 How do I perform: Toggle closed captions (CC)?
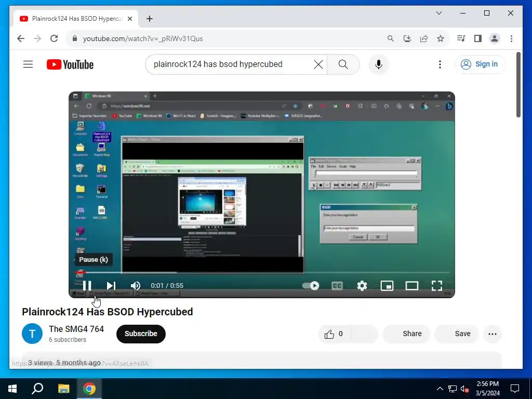coord(337,286)
